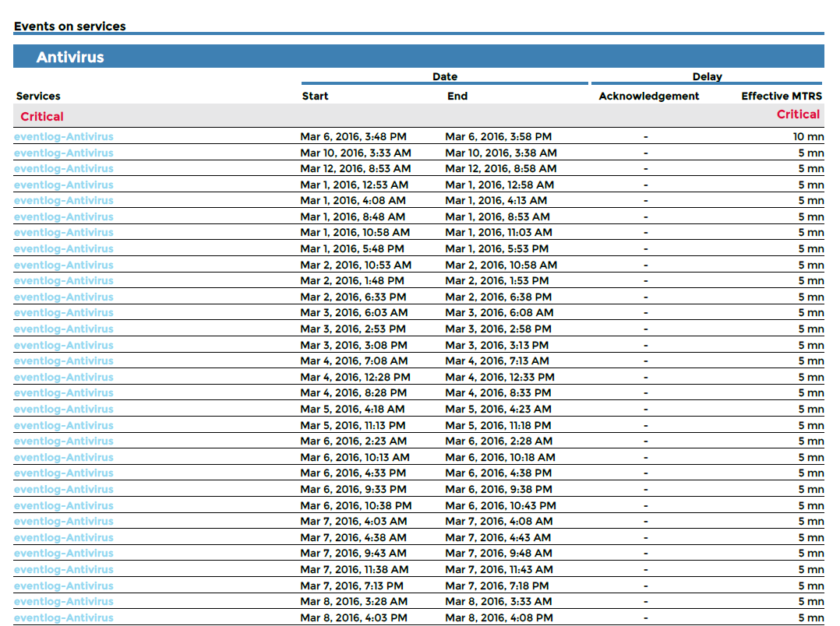The width and height of the screenshot is (840, 626).
Task: Open the last eventlog-Antivirus link, Mar 8, 4:03 PM
Action: pos(63,618)
